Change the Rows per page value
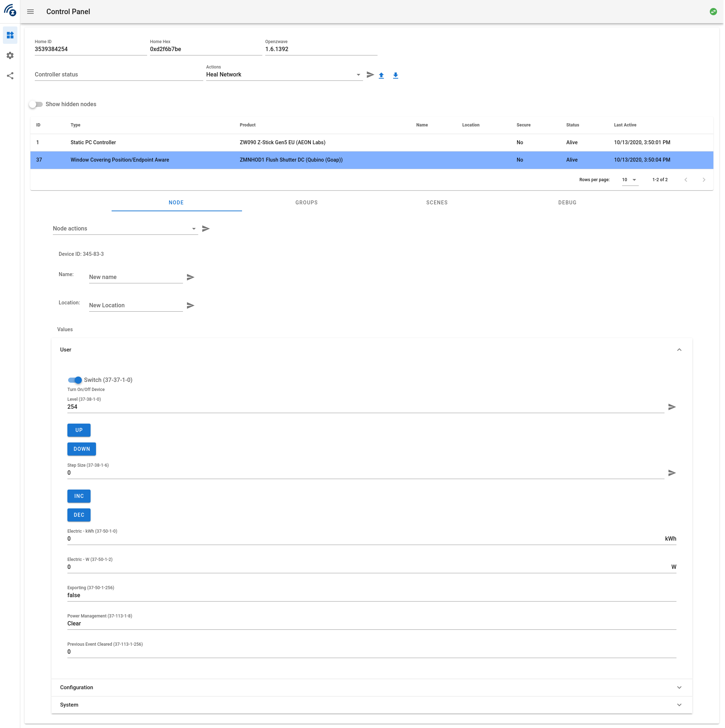This screenshot has height=728, width=725. point(629,180)
